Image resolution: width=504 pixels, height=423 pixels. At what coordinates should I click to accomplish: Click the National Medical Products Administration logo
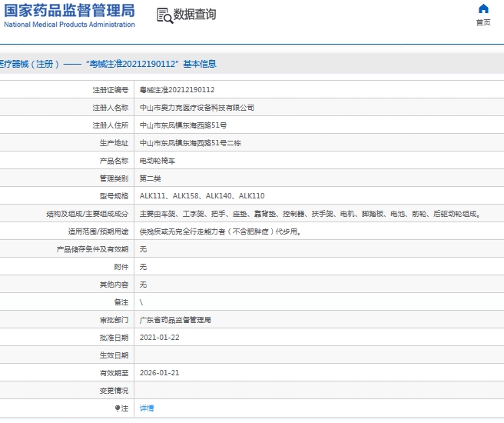[x=69, y=15]
